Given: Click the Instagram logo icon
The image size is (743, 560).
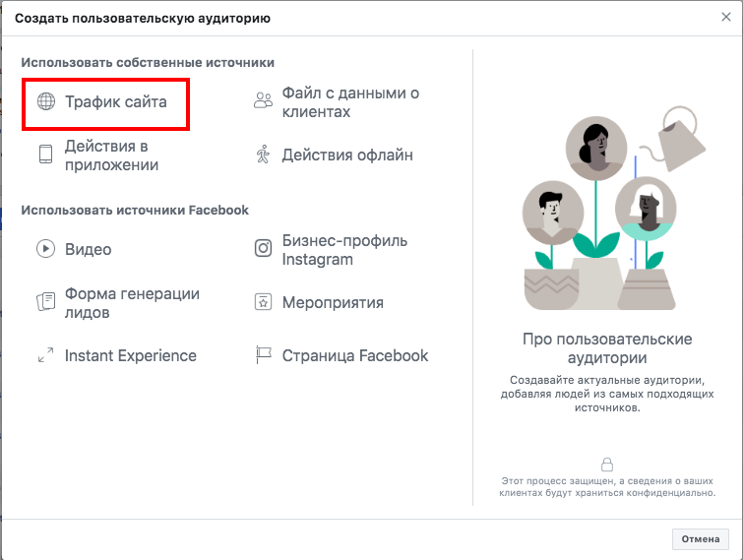Looking at the screenshot, I should pyautogui.click(x=264, y=248).
